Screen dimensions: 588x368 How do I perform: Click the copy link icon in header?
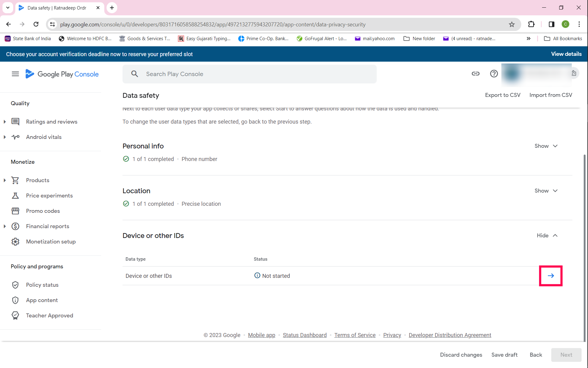(475, 74)
